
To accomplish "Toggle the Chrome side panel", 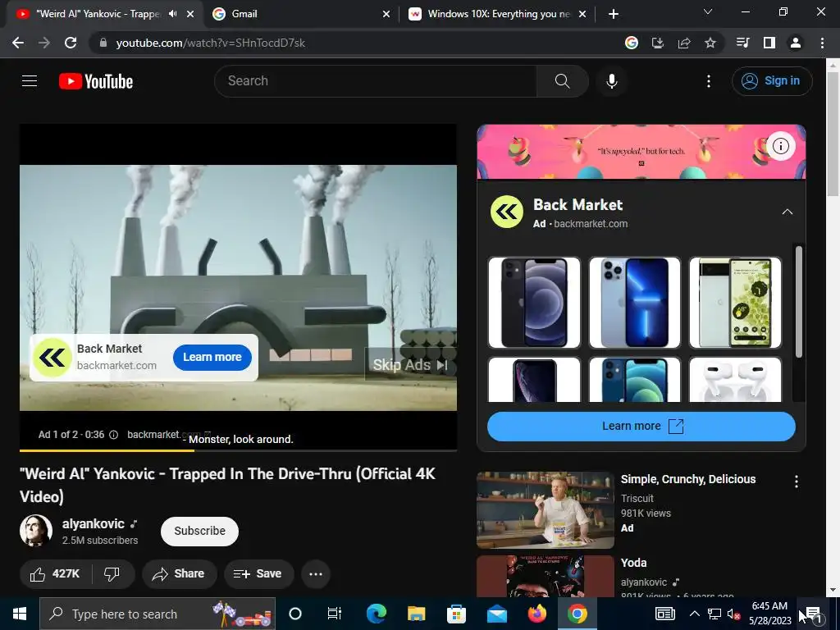I will click(769, 43).
